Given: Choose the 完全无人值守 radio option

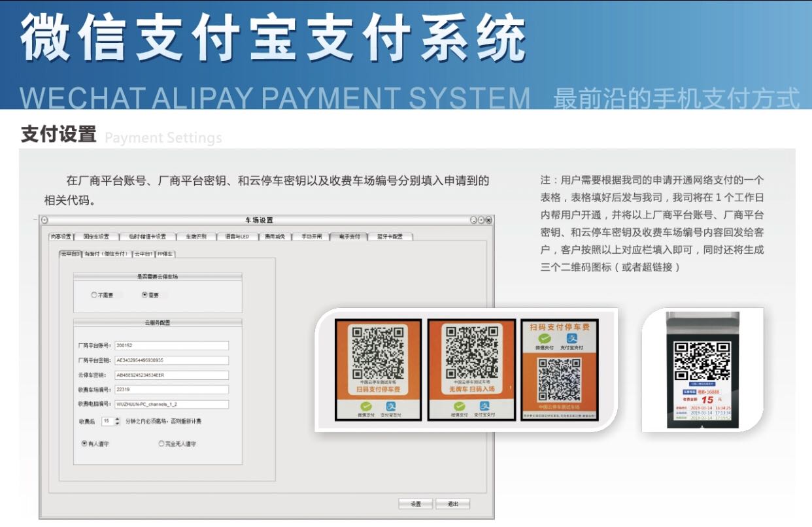Looking at the screenshot, I should [161, 443].
